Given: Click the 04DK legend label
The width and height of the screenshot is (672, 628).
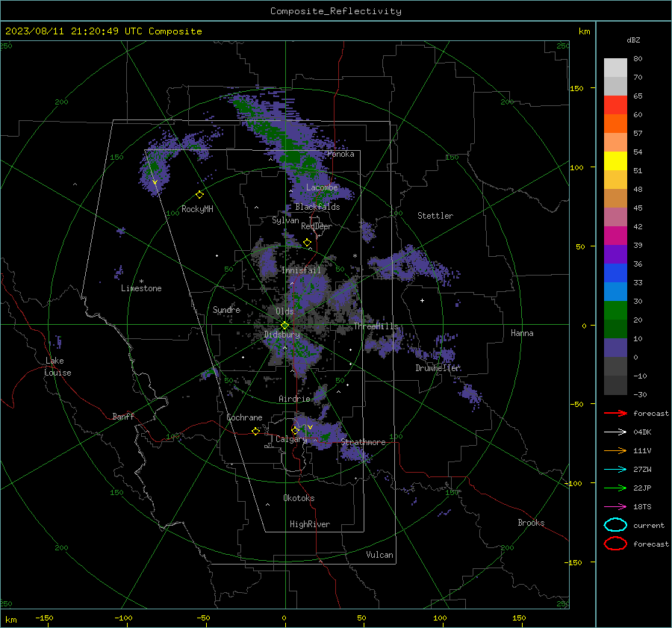Looking at the screenshot, I should (x=642, y=432).
